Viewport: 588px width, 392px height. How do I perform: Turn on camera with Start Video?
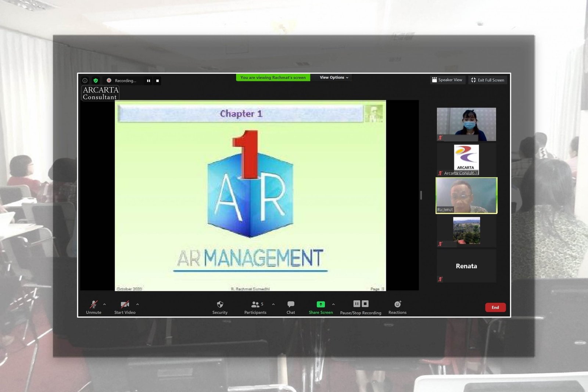point(125,307)
